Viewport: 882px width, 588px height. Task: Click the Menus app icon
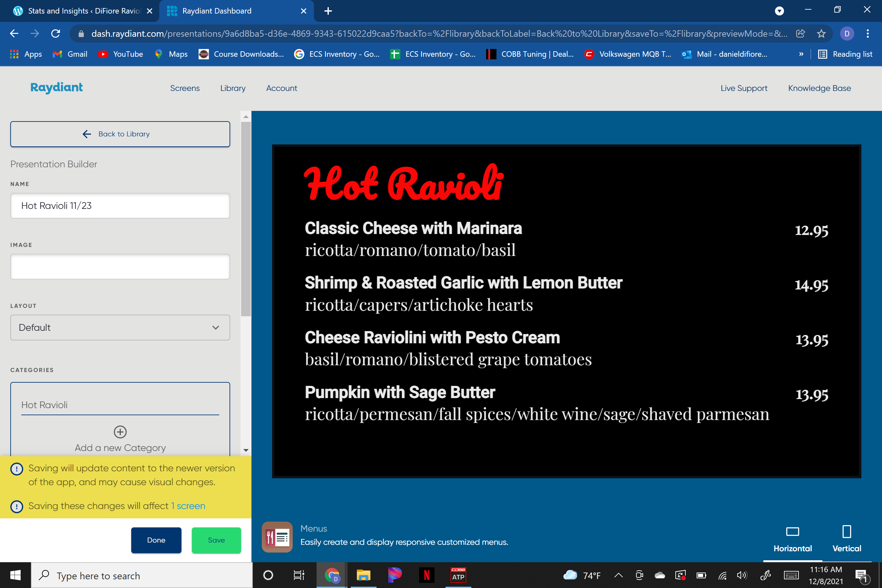pos(277,537)
